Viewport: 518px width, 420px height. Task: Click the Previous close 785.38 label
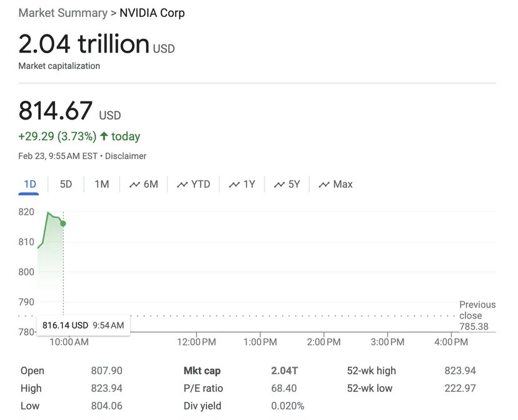(477, 315)
